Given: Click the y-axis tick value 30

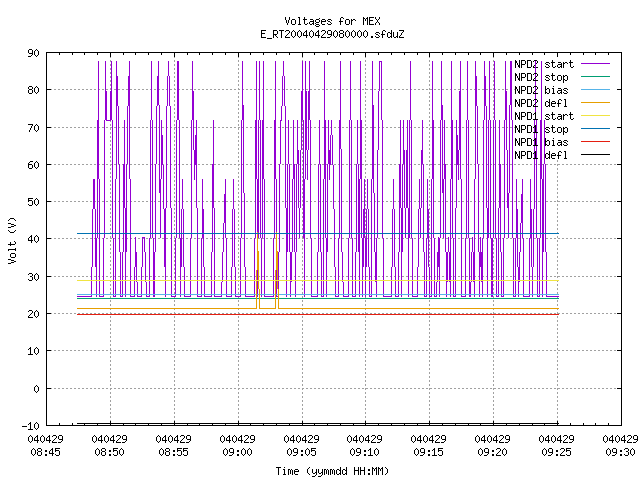Looking at the screenshot, I should point(33,277).
